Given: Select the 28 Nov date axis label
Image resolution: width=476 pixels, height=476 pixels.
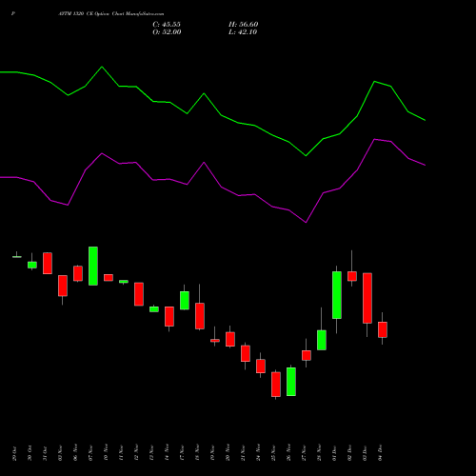Looking at the screenshot, I should (319, 453).
